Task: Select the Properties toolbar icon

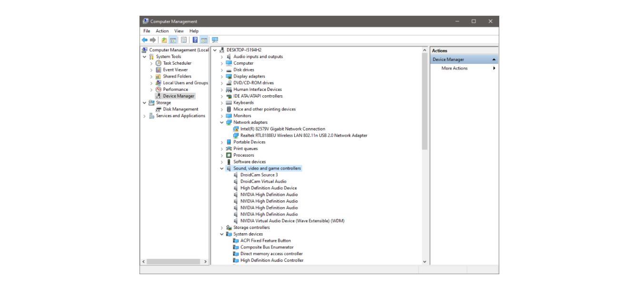Action: coord(185,40)
